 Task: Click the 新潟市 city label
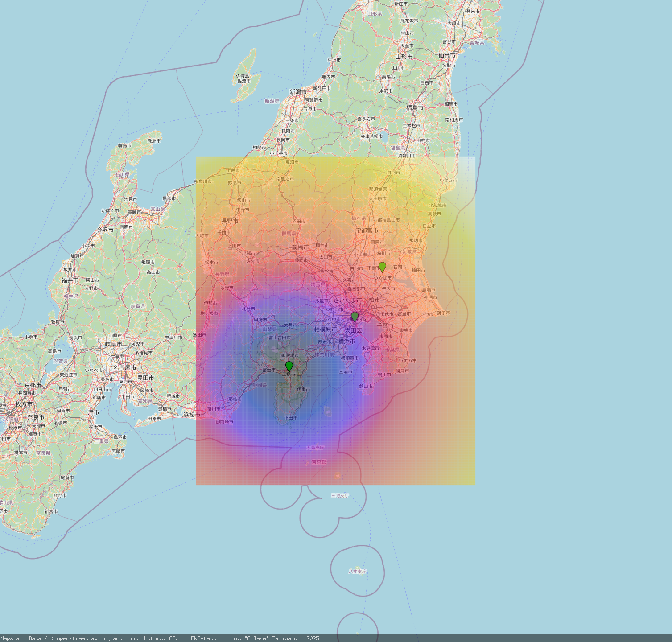pos(298,92)
